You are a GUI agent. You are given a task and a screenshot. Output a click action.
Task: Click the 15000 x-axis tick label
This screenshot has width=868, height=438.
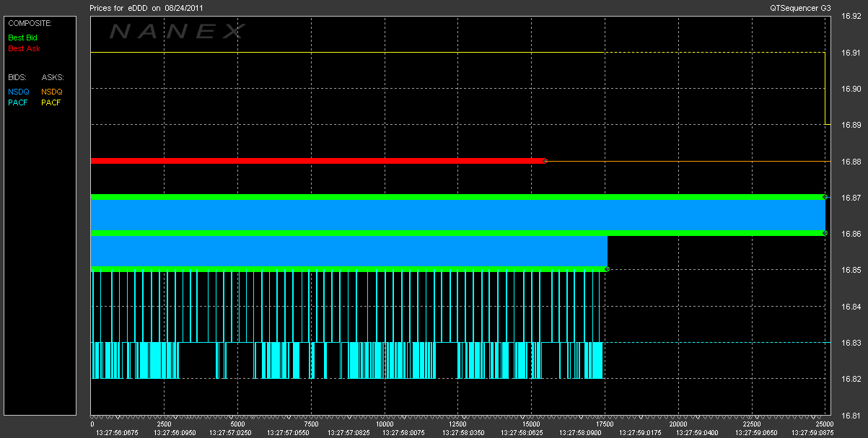pyautogui.click(x=531, y=425)
